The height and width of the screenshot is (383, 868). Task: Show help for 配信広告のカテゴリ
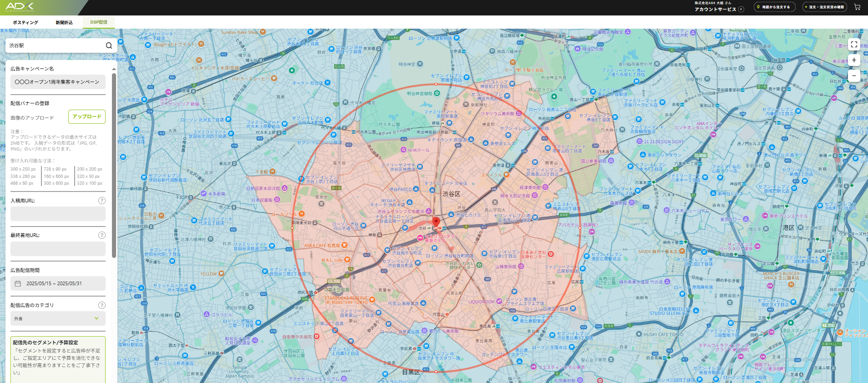pyautogui.click(x=102, y=305)
